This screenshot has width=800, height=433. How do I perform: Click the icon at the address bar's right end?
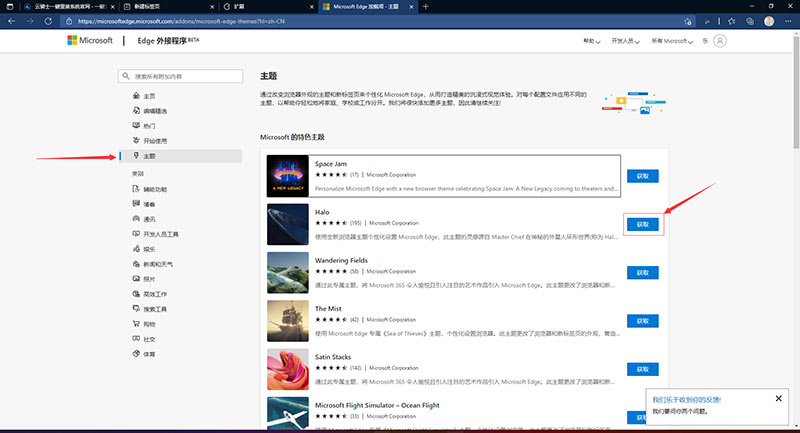click(x=688, y=21)
